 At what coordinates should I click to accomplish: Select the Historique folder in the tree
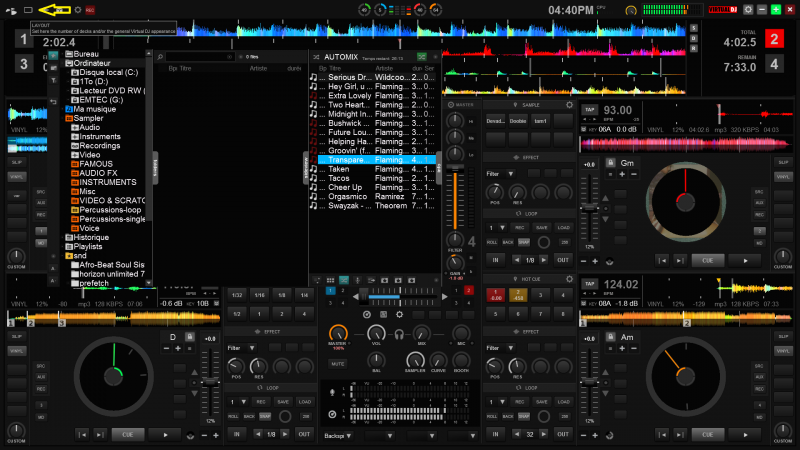[91, 238]
